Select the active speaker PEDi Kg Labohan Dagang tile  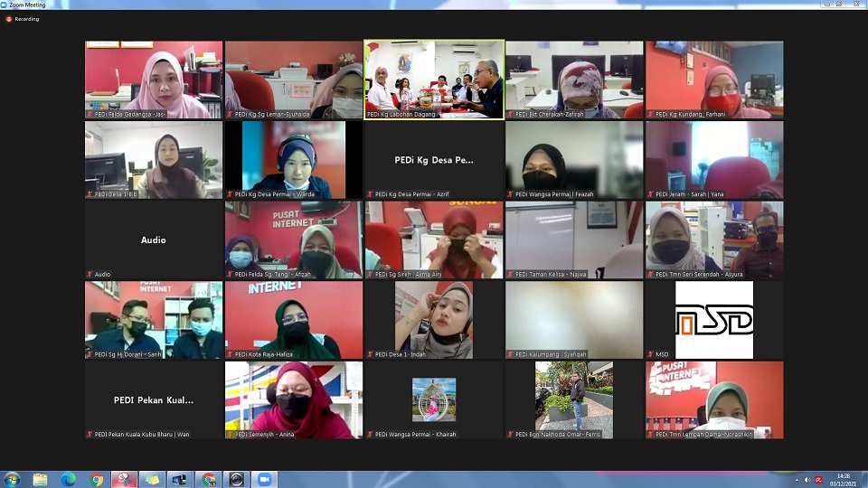pyautogui.click(x=434, y=80)
